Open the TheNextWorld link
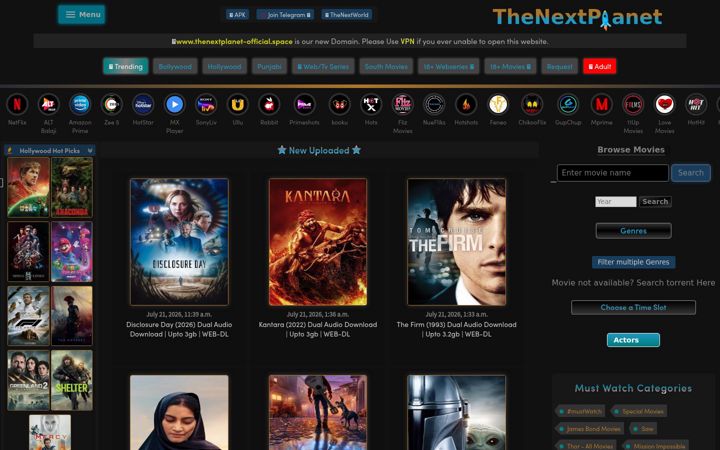720x450 pixels. pos(347,15)
